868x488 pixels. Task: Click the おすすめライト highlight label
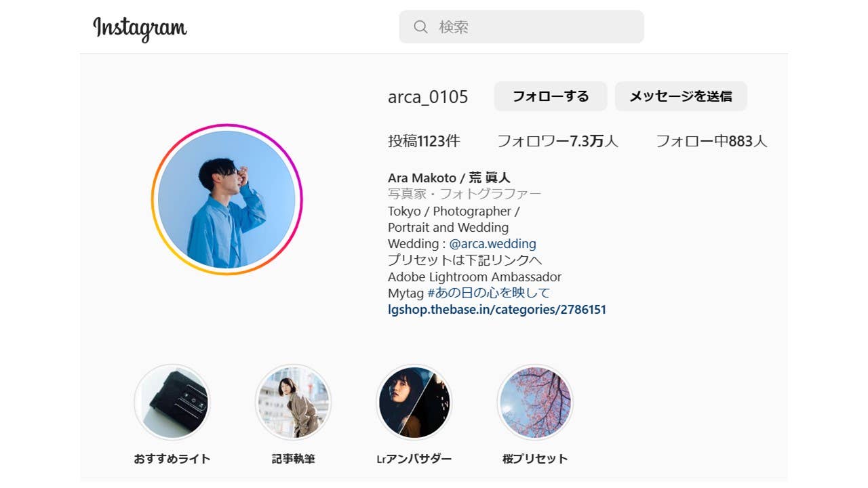coord(172,459)
